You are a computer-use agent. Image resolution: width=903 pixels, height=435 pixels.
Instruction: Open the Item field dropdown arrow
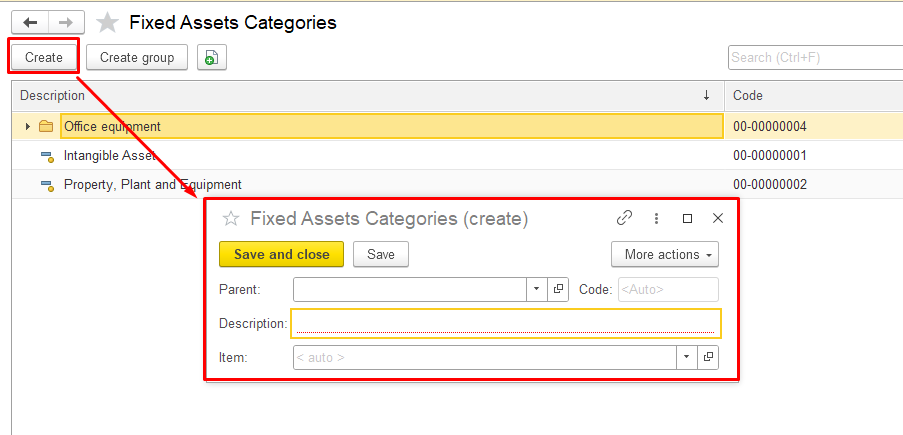(x=686, y=357)
